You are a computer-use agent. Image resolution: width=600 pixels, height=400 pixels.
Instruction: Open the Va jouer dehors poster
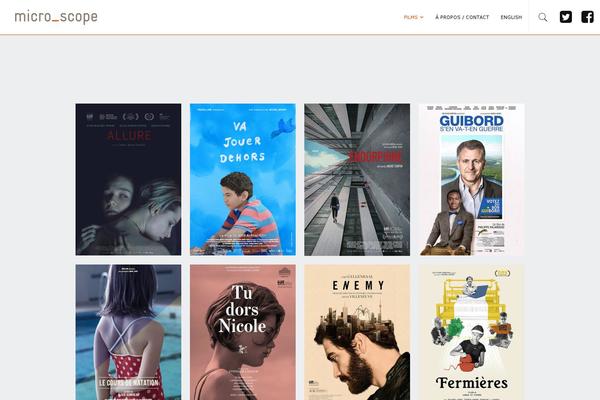pos(243,180)
